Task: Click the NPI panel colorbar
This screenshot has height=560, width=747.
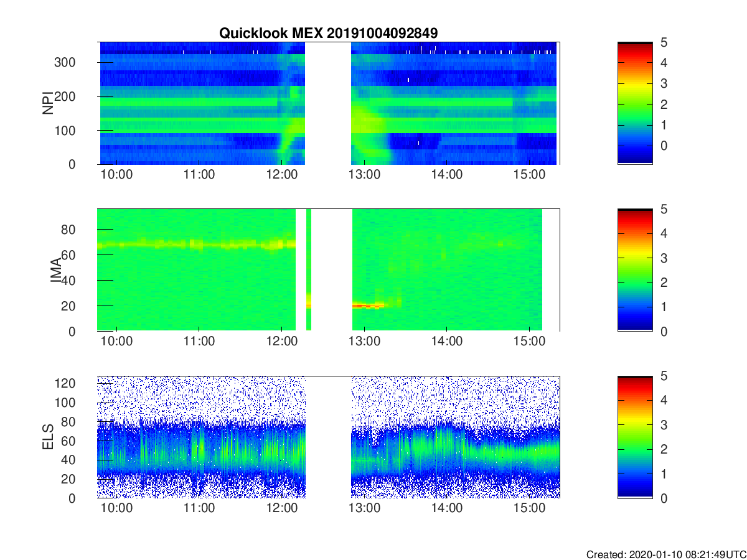Action: coord(635,103)
